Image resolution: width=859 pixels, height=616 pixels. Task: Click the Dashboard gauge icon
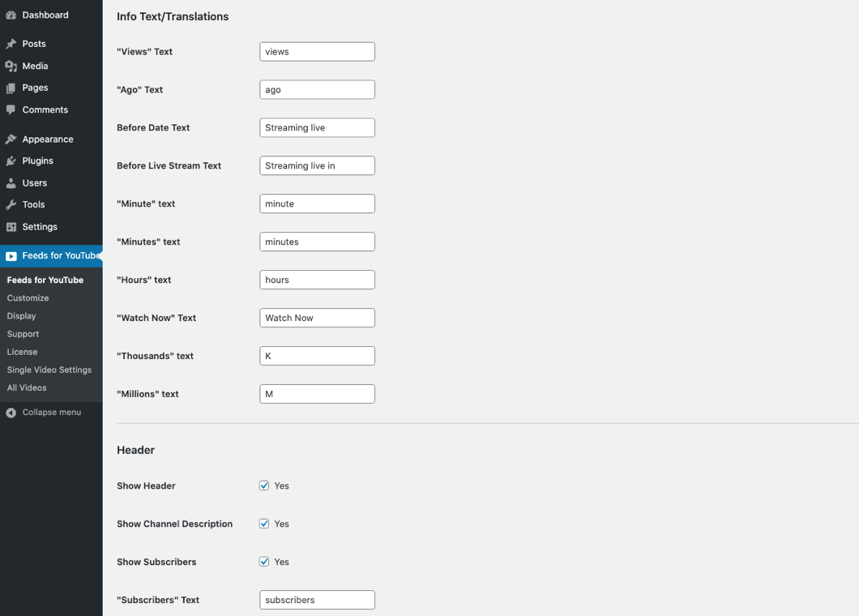(x=11, y=15)
